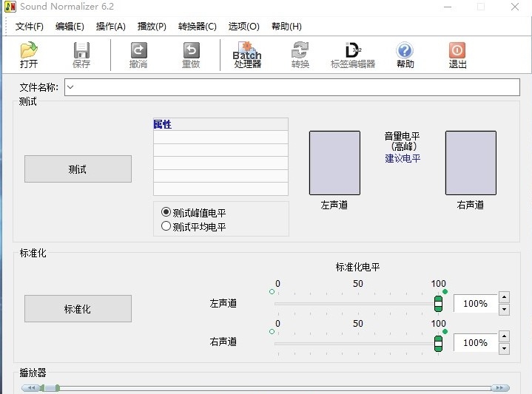The image size is (532, 394).
Task: Click the 建议电平 label
Action: coord(403,158)
